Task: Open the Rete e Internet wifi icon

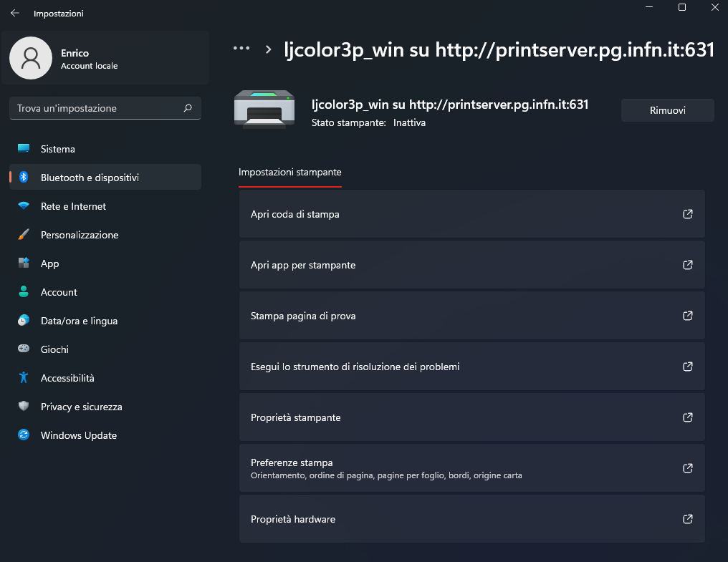Action: pos(24,206)
